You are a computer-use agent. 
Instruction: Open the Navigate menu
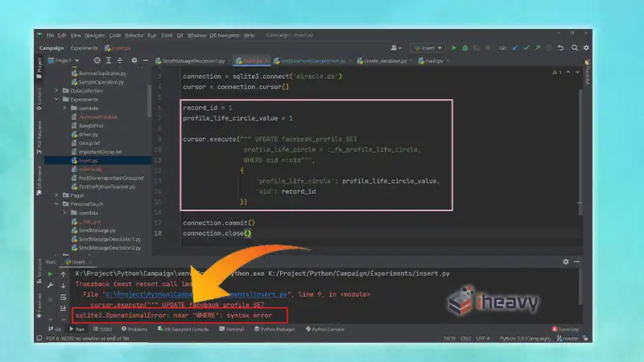coord(95,35)
